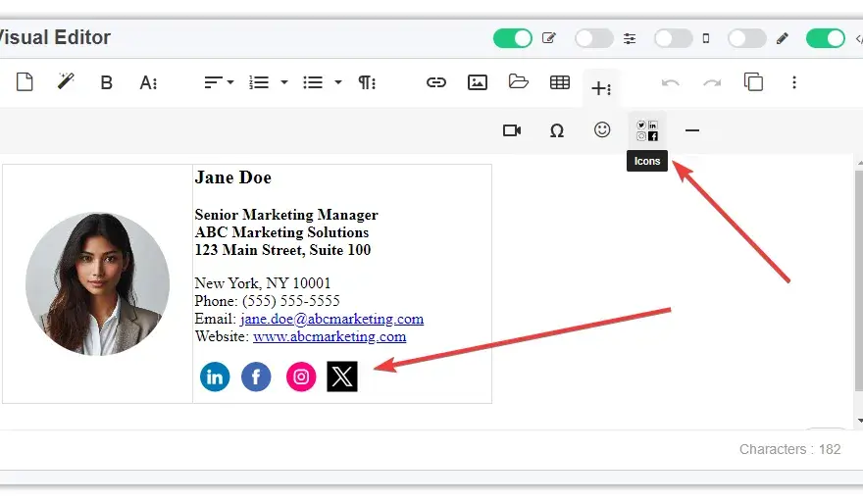Insert a link with the chain icon
Screen dimensions: 863x504
[x=435, y=82]
